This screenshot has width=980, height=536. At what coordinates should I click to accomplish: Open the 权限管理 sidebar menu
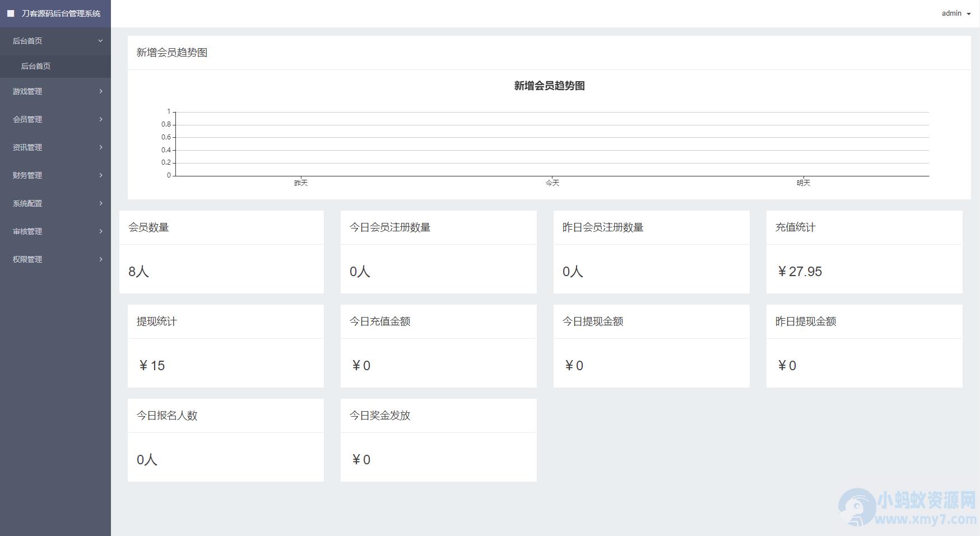coord(55,259)
